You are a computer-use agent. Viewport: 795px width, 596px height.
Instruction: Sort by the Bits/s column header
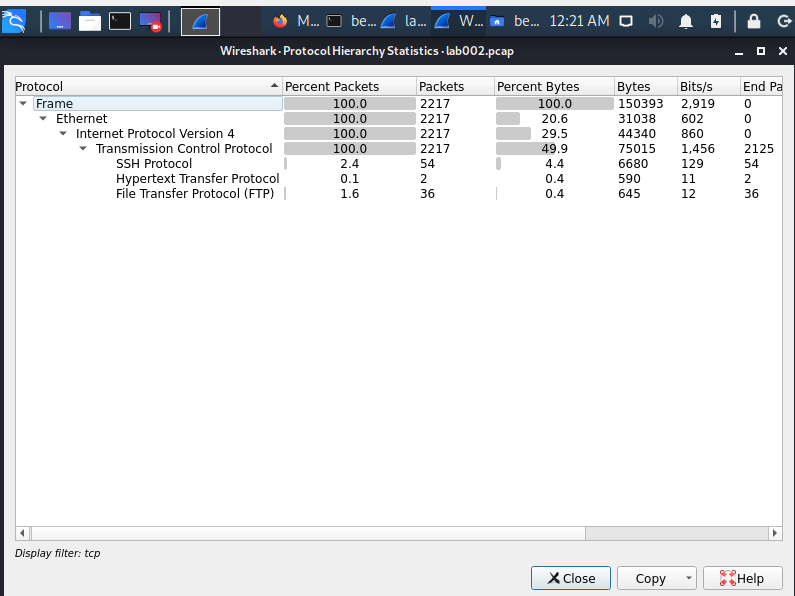(709, 87)
